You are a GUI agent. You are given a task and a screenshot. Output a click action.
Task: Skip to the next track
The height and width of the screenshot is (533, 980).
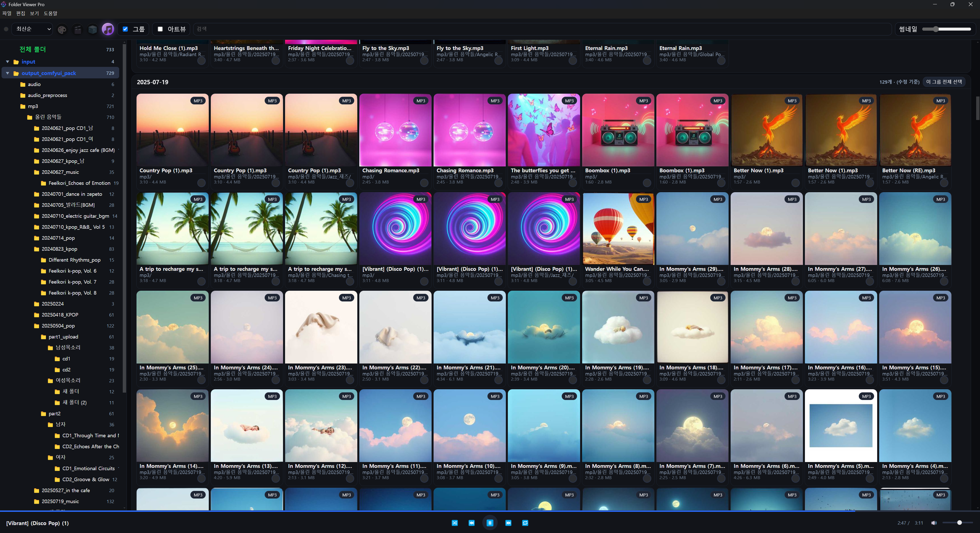[508, 523]
